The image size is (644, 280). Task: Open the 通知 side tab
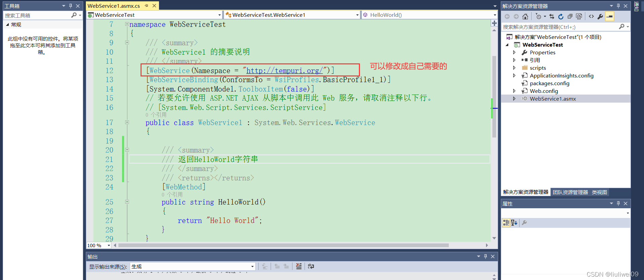click(636, 6)
